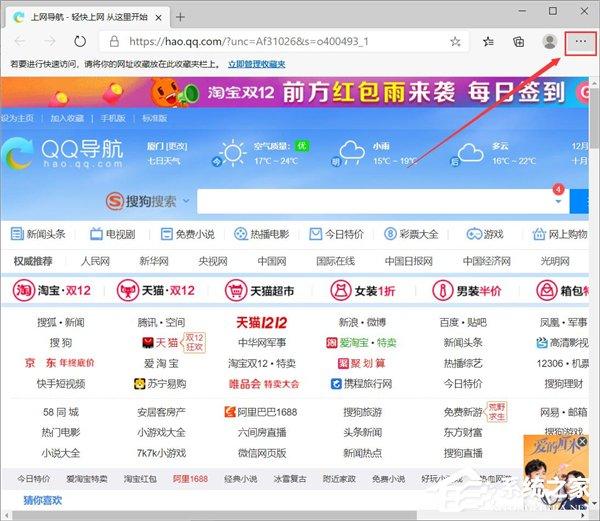Open the 热播电影 category

click(261, 234)
